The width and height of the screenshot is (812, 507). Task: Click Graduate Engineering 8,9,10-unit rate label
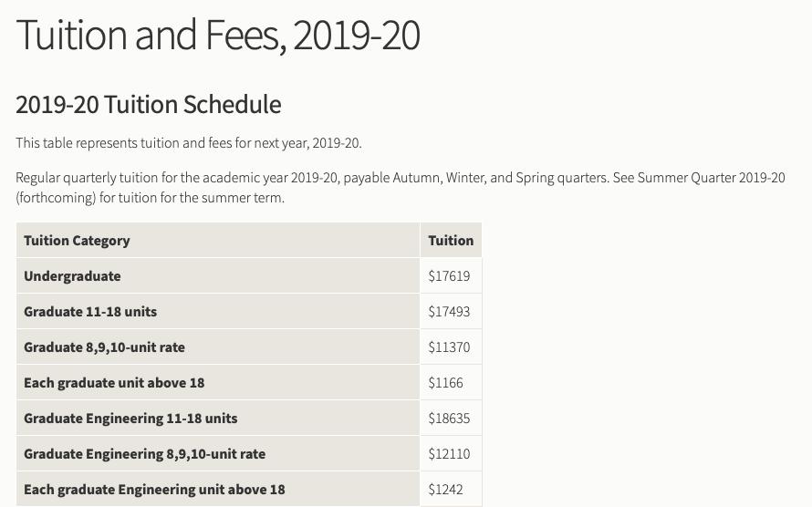click(x=144, y=454)
